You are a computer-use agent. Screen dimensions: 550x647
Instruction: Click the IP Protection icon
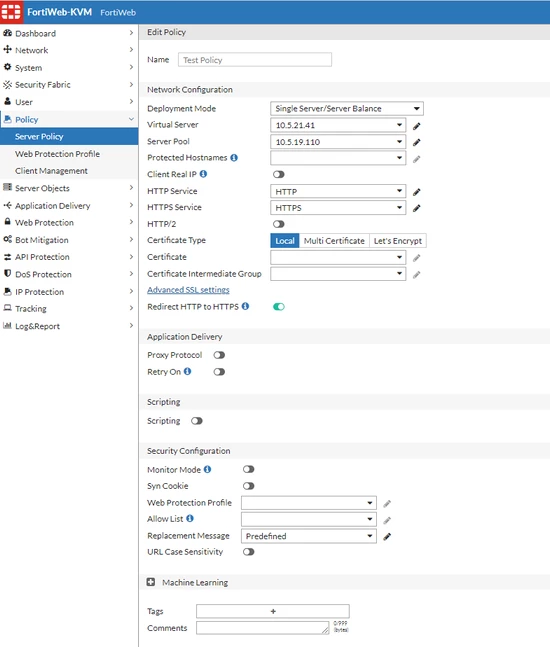[x=7, y=291]
